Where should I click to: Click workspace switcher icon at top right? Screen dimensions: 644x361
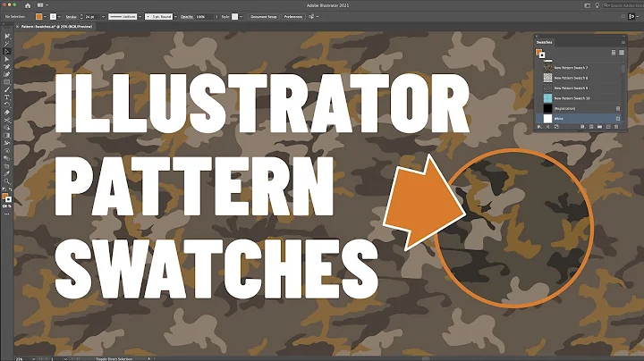[588, 5]
